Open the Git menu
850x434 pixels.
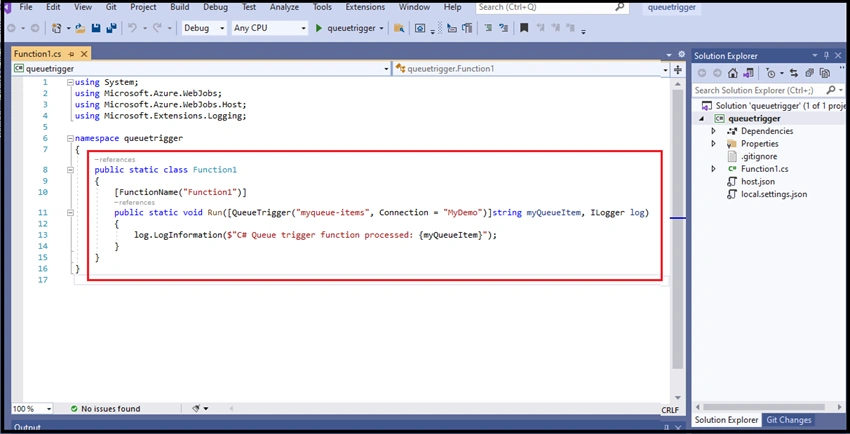tap(111, 7)
